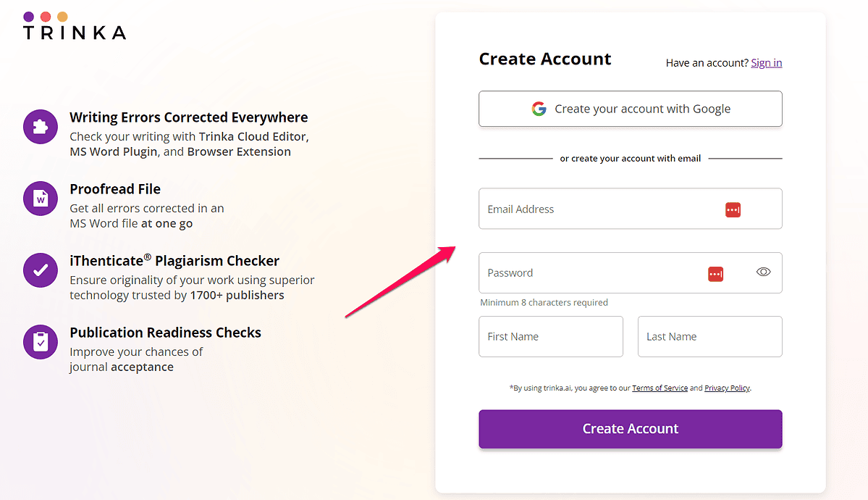Click into the Last Name field
The width and height of the screenshot is (868, 500).
pyautogui.click(x=709, y=337)
